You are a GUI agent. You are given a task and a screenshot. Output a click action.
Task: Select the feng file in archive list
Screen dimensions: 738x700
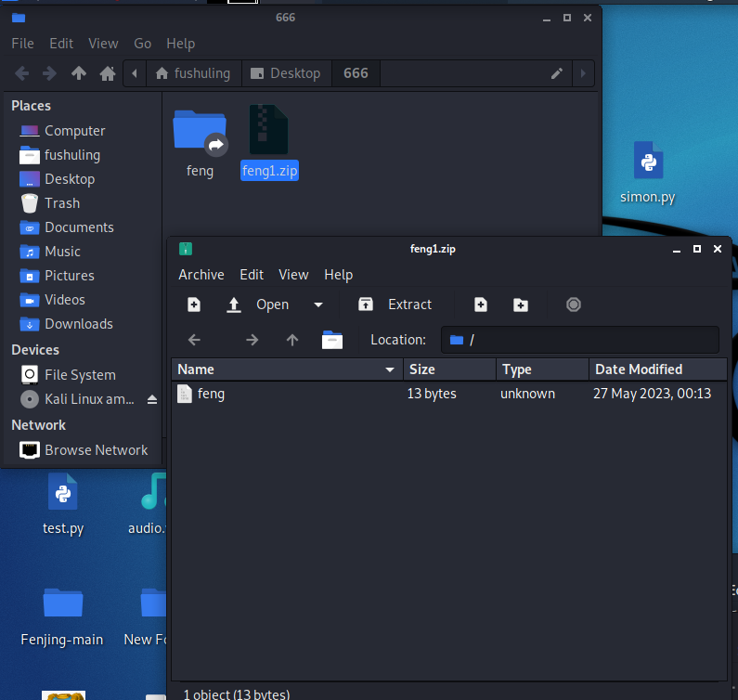pyautogui.click(x=212, y=394)
